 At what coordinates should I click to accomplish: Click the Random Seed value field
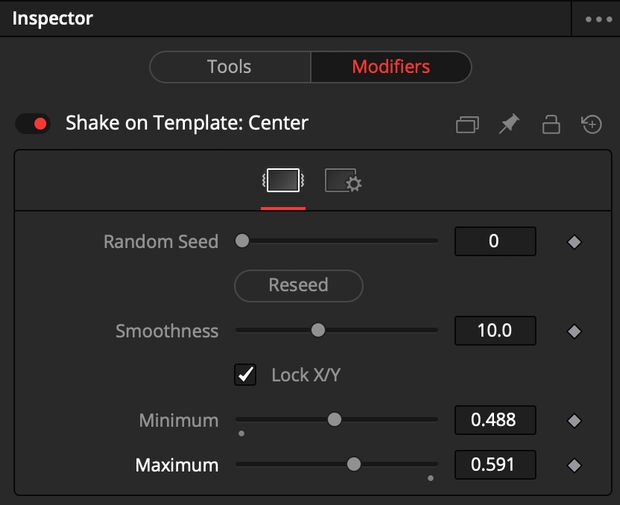point(494,242)
